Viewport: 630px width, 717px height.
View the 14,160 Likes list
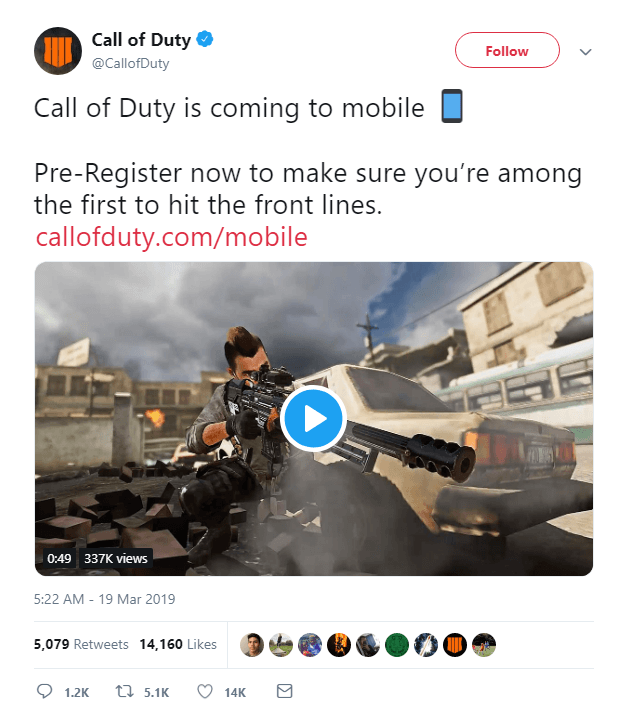pos(178,644)
